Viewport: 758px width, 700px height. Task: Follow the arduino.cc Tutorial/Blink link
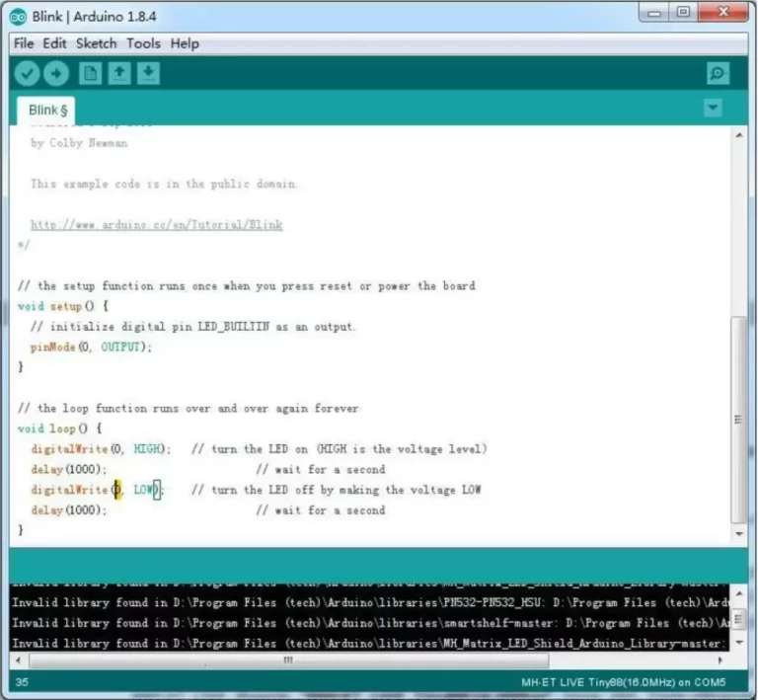tap(157, 225)
